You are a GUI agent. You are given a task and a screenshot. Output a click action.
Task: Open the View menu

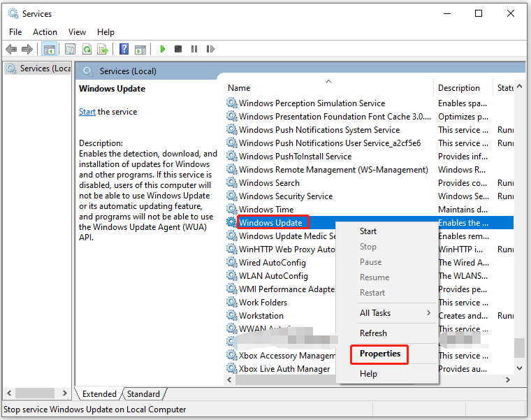tap(77, 32)
